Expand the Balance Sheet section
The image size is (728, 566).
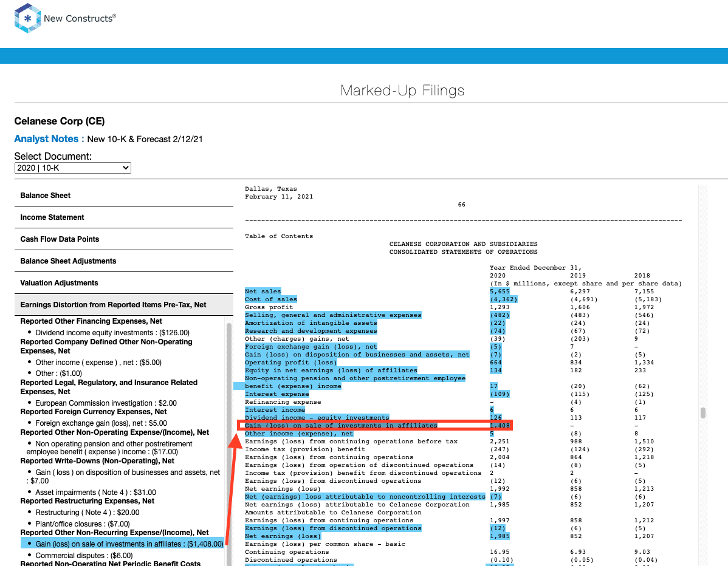click(123, 196)
